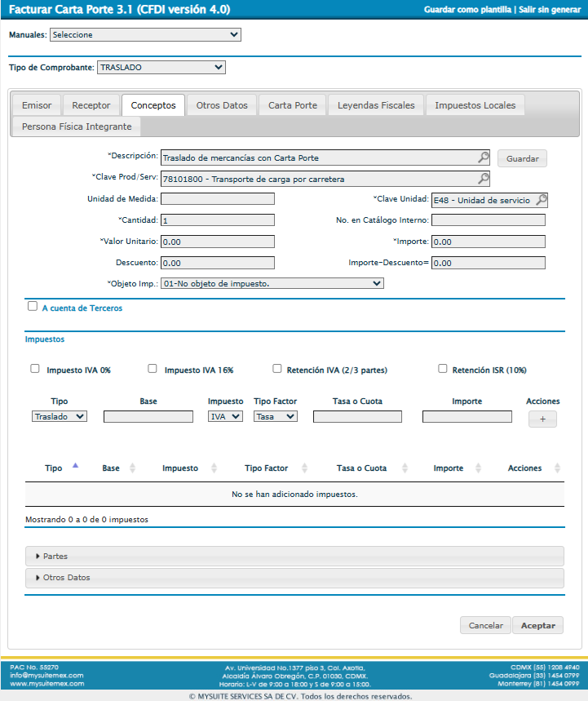
Task: Open the Clave Prod/Serv search magnifier
Action: point(484,179)
